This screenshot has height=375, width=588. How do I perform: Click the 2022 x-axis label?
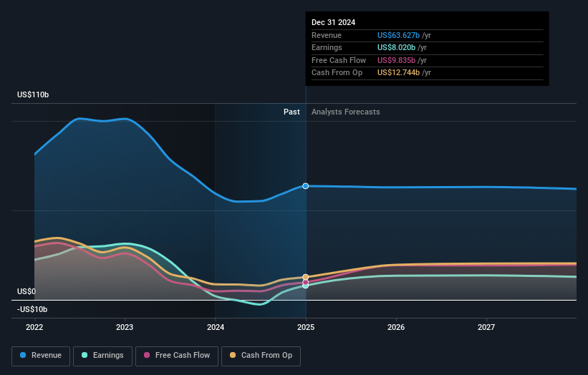coord(34,327)
